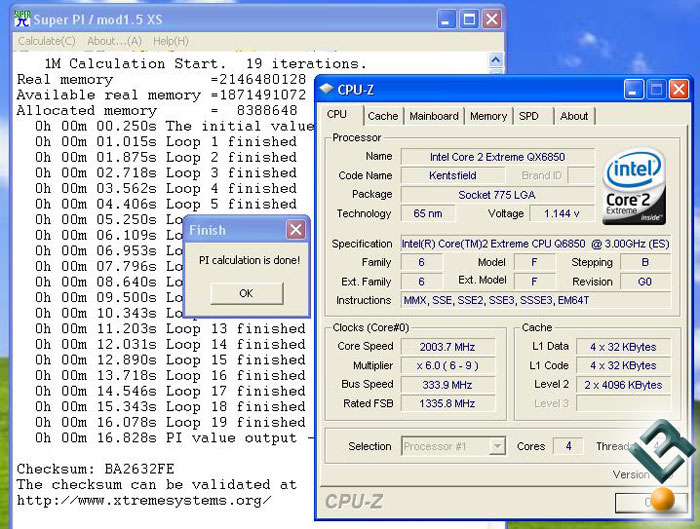Click the Cores count value 4

(568, 446)
